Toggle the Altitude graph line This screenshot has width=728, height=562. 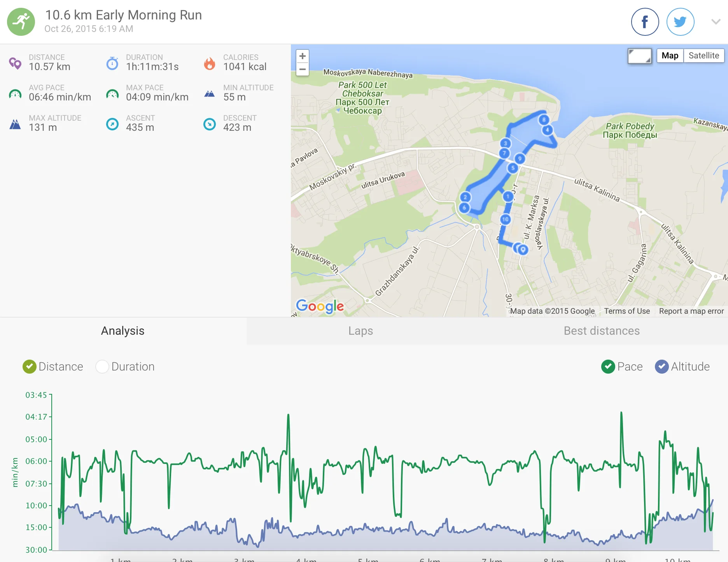click(662, 367)
